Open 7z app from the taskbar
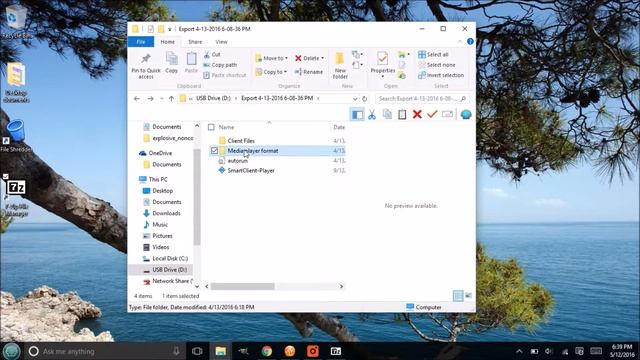Screen dimensions: 640x360 click(x=336, y=351)
